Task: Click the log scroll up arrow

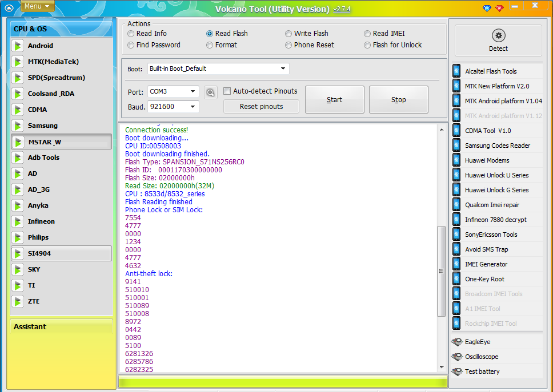Action: [x=442, y=130]
